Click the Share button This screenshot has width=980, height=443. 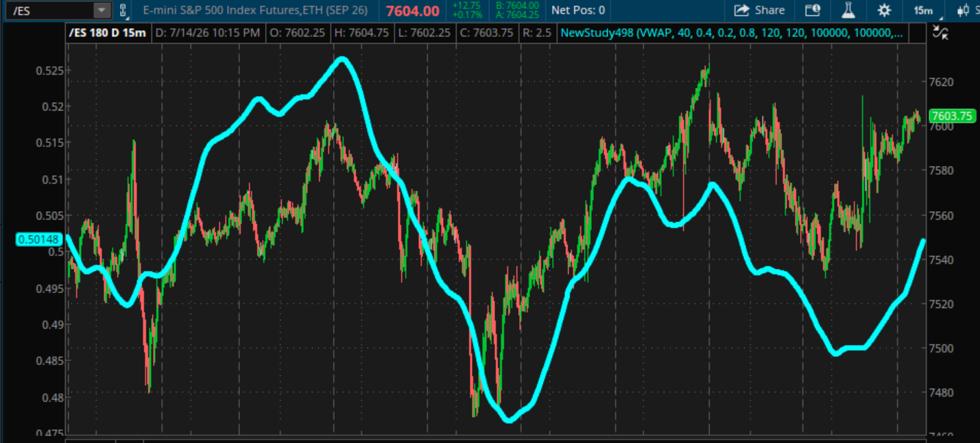point(760,10)
